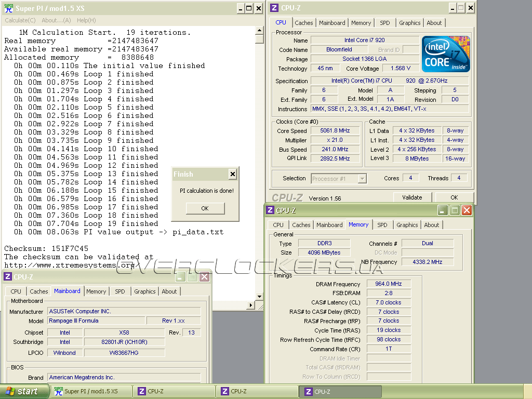This screenshot has height=399, width=532.
Task: Click the Intel Core i7 logo badge
Action: 446,54
